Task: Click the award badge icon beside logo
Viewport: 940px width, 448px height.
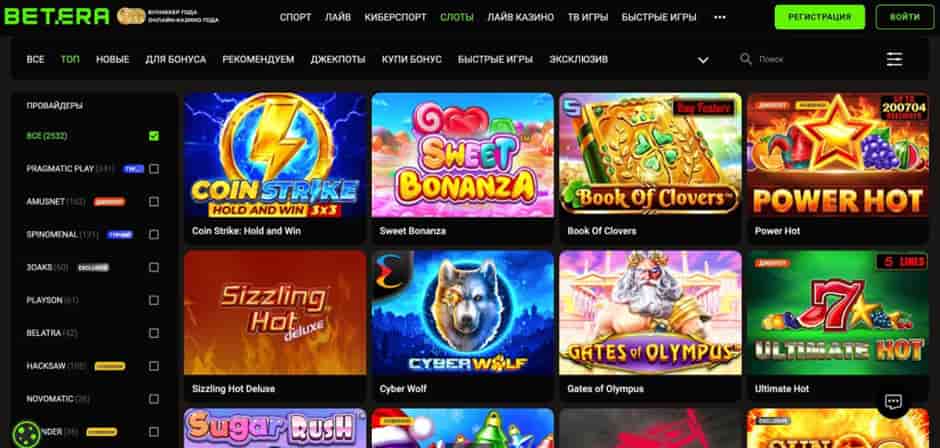Action: [x=131, y=16]
